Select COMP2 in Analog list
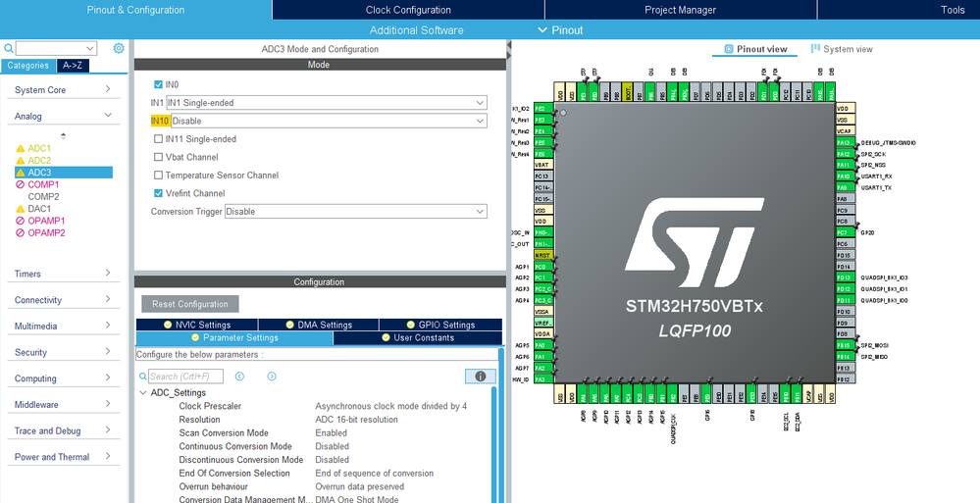Viewport: 980px width, 503px height. click(44, 196)
